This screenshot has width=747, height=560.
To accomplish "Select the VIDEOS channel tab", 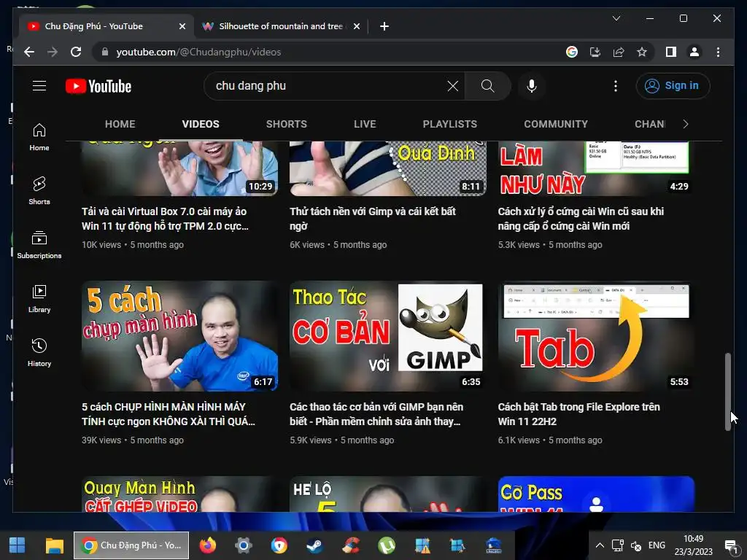I will 201,124.
